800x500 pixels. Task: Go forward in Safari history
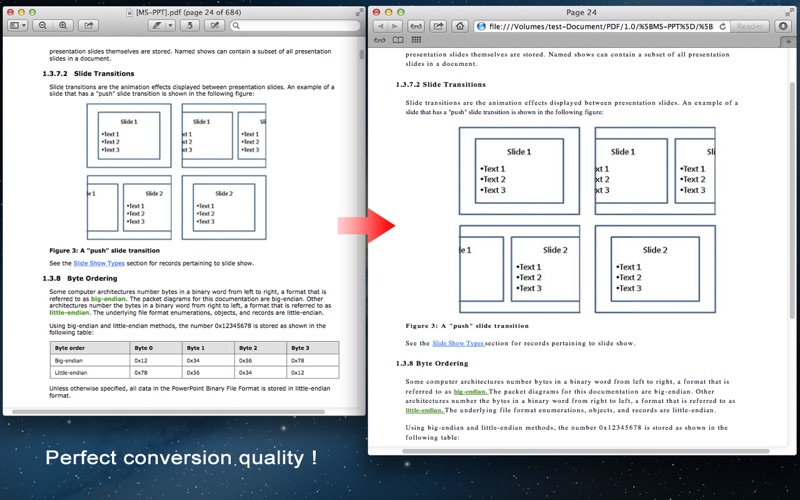pyautogui.click(x=395, y=26)
